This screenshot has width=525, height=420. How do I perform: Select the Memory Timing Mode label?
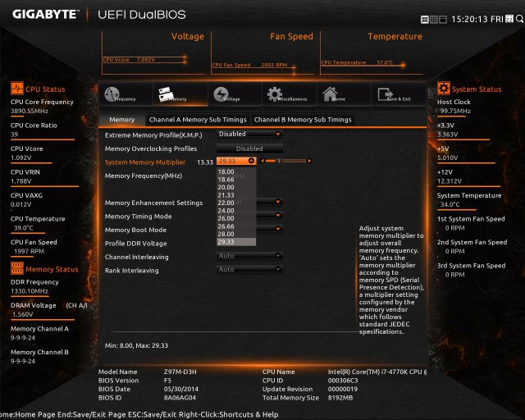pyautogui.click(x=139, y=217)
